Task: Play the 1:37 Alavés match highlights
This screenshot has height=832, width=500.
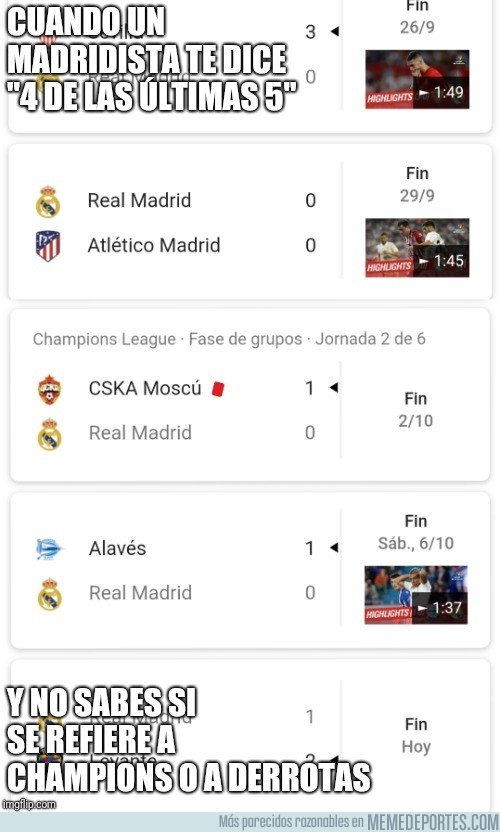Action: (x=416, y=595)
